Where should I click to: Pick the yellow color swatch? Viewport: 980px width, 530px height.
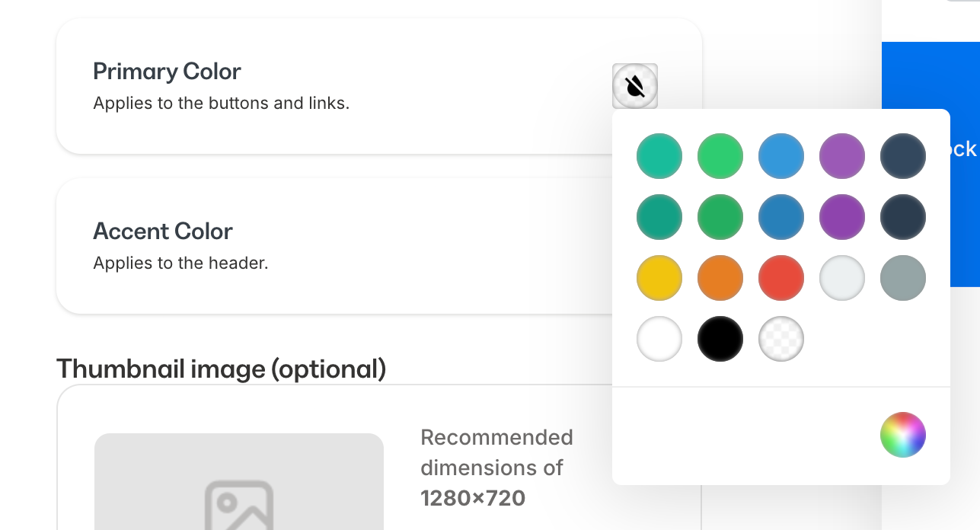click(659, 278)
